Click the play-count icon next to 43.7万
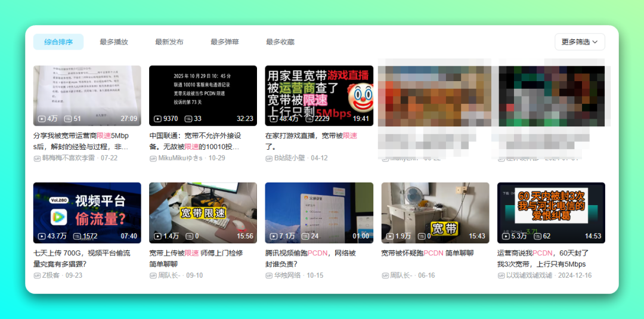 click(42, 236)
